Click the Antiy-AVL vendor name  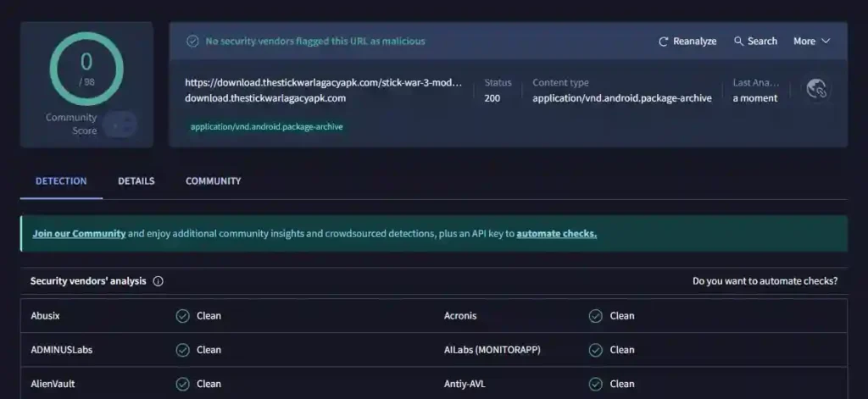tap(465, 384)
